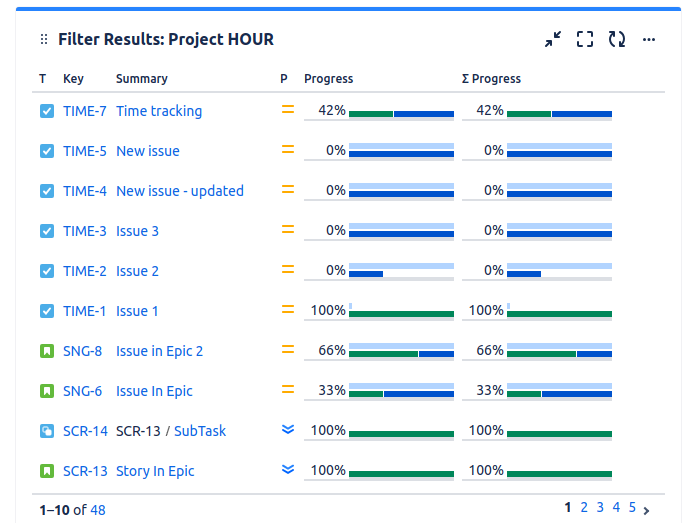
Task: Open the 'Time tracking' issue summary
Action: coord(159,111)
